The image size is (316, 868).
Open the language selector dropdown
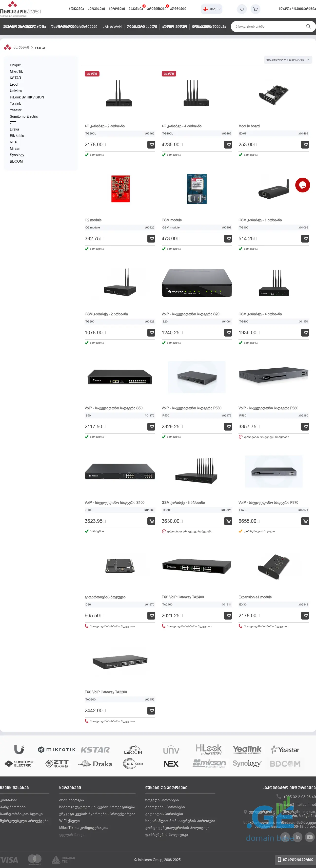coord(212,9)
